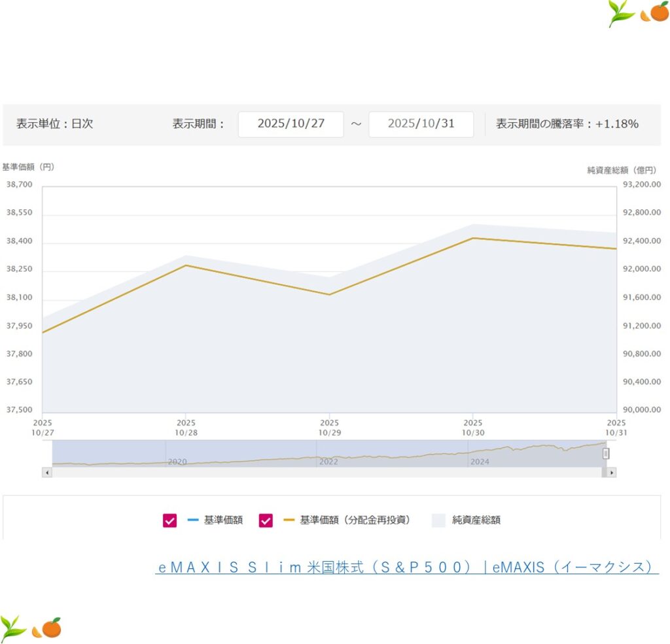670x644 pixels.
Task: Open the eMAXIS Slim 米国株式（S&P500） link
Action: click(406, 568)
